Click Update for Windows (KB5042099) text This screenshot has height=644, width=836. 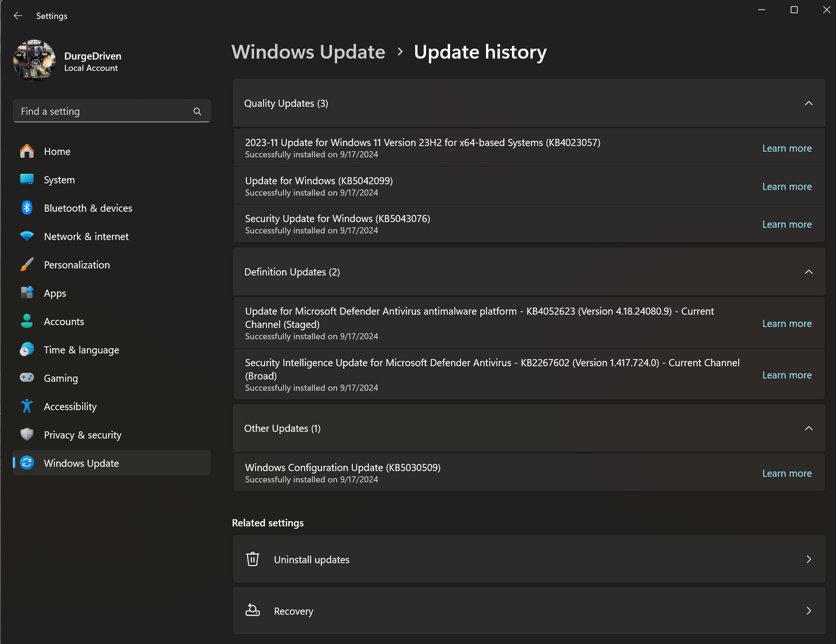(x=319, y=181)
